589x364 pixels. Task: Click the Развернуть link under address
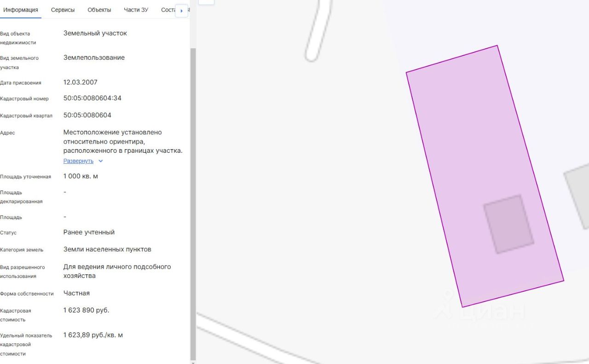click(78, 161)
